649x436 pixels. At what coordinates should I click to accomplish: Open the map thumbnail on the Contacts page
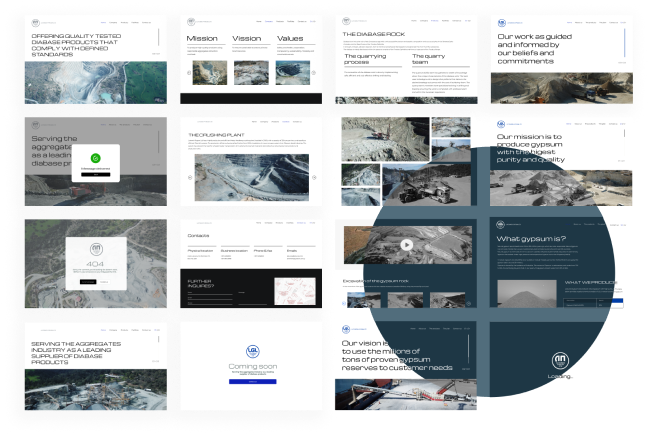[x=295, y=291]
